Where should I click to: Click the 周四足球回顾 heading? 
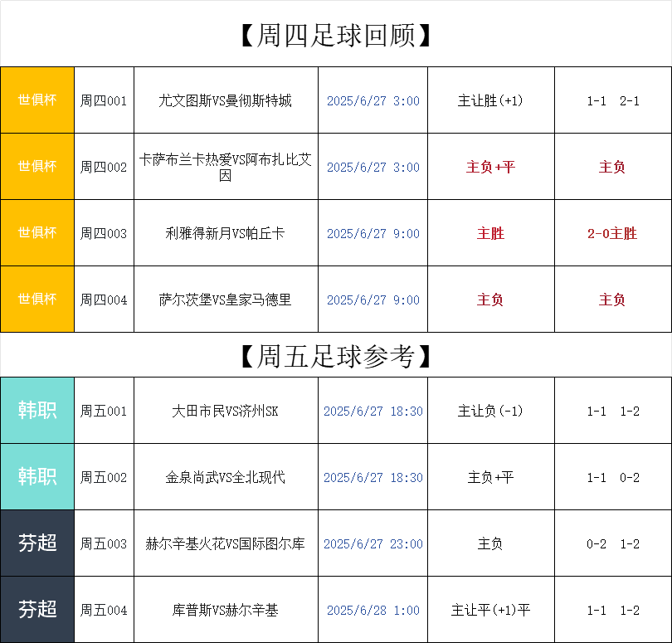(336, 35)
